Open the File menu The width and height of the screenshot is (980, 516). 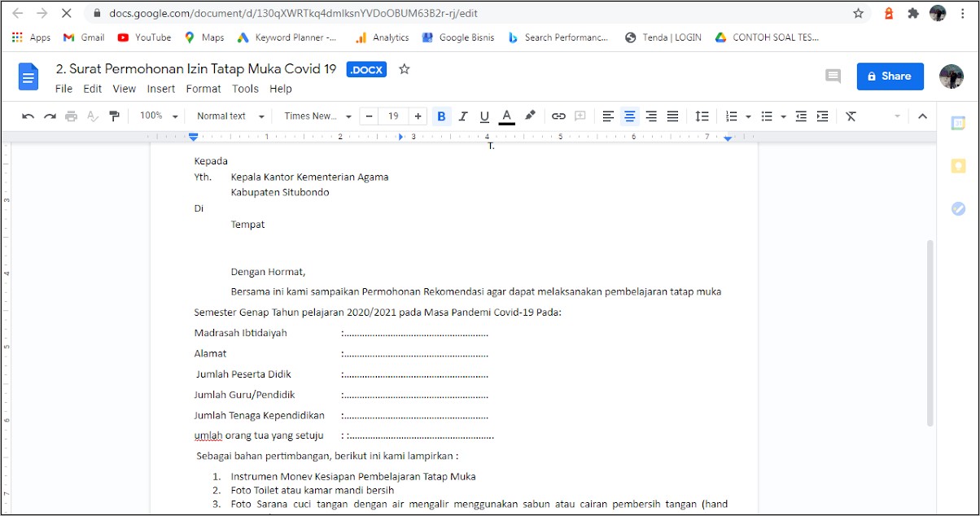click(x=63, y=89)
